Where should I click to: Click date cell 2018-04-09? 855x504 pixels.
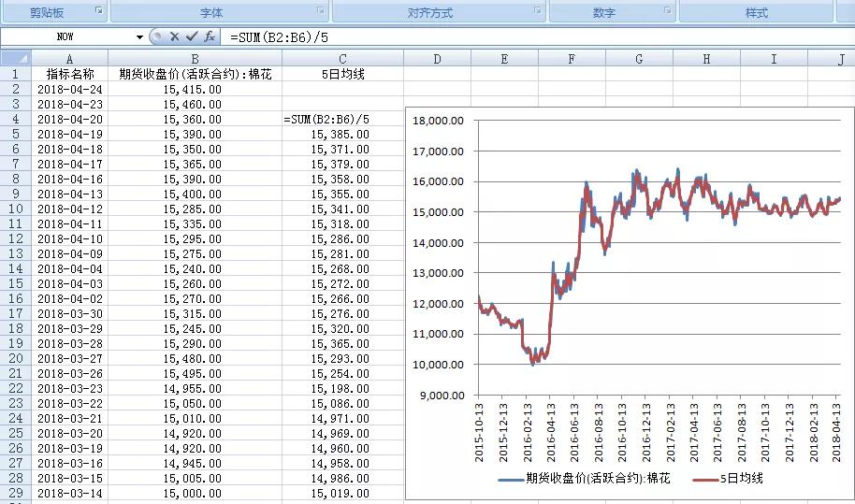70,253
